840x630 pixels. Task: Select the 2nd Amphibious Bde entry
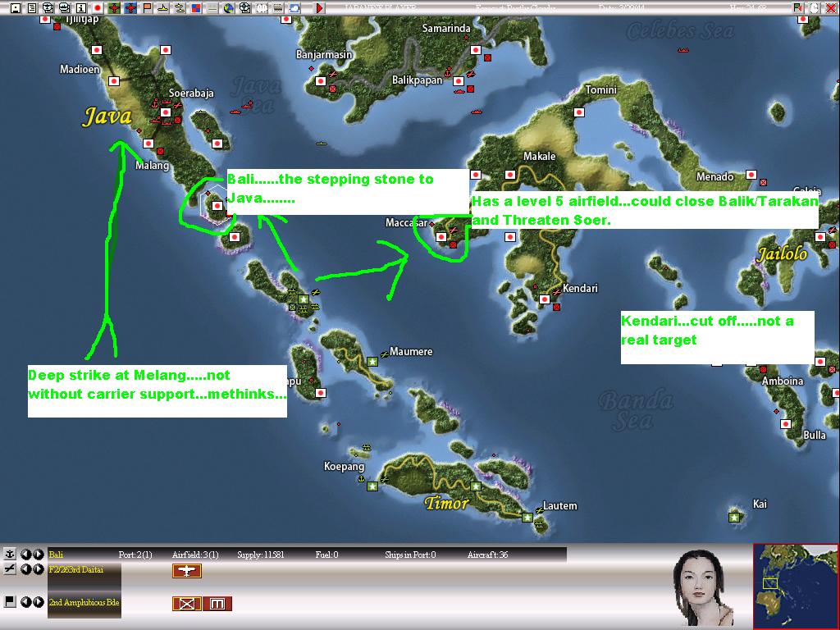pyautogui.click(x=84, y=603)
